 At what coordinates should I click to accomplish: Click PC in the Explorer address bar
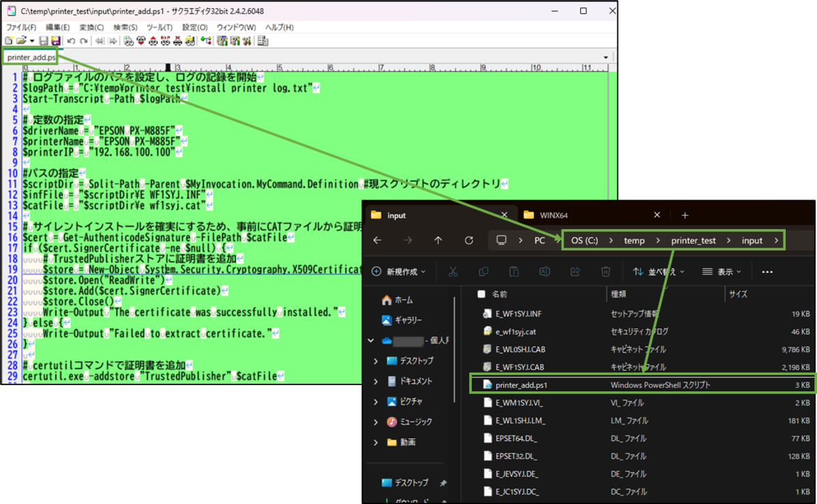pos(540,240)
